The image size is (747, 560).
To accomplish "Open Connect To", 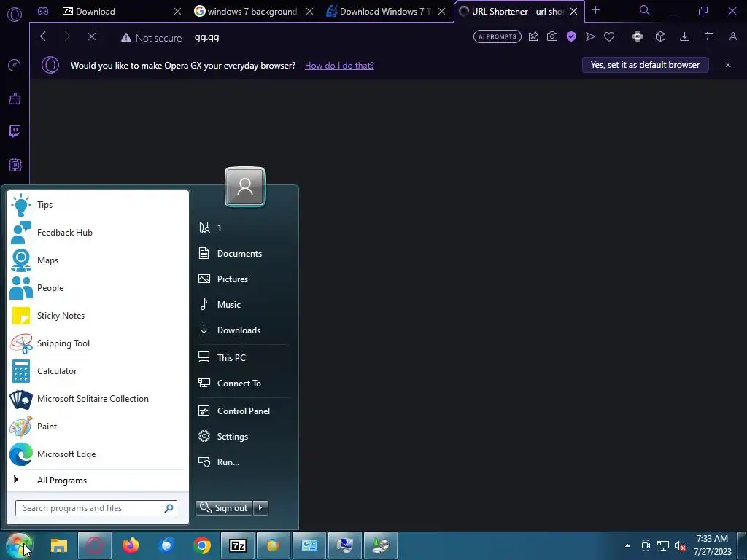I will pyautogui.click(x=244, y=384).
